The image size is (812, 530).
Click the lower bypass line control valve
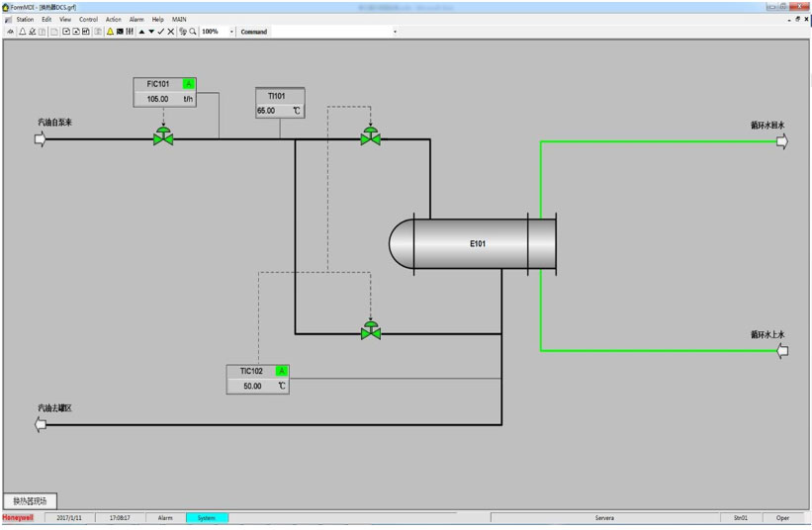point(371,331)
